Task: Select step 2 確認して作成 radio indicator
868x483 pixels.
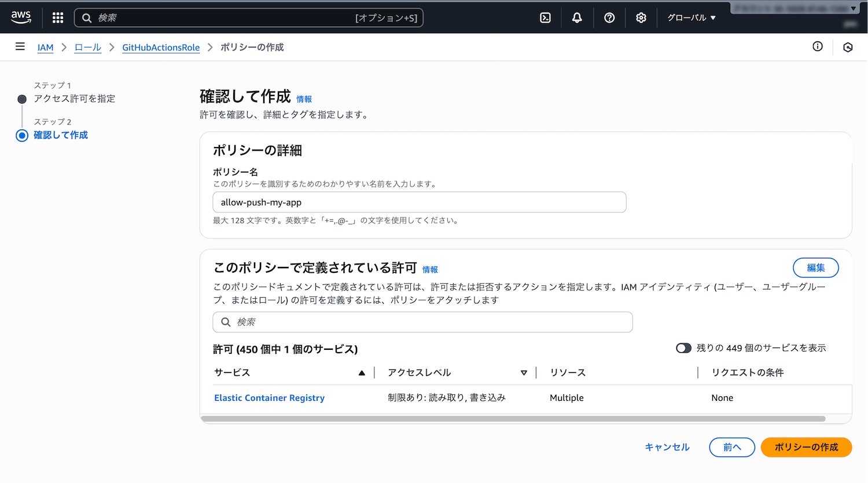Action: [x=22, y=136]
